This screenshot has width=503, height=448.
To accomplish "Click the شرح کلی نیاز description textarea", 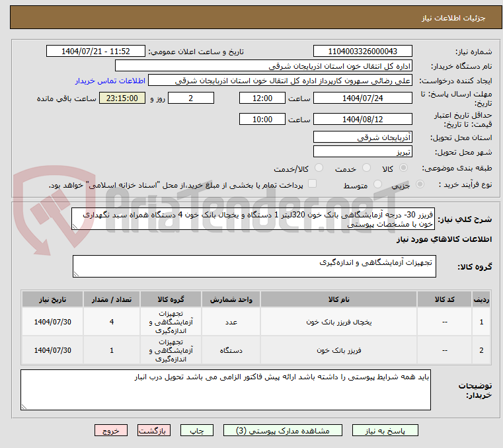I will point(253,219).
